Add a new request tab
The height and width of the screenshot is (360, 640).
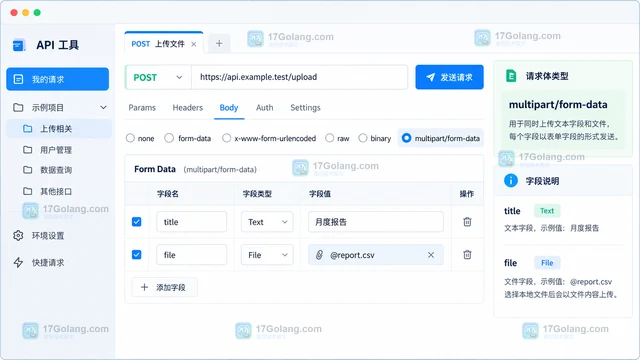(219, 43)
